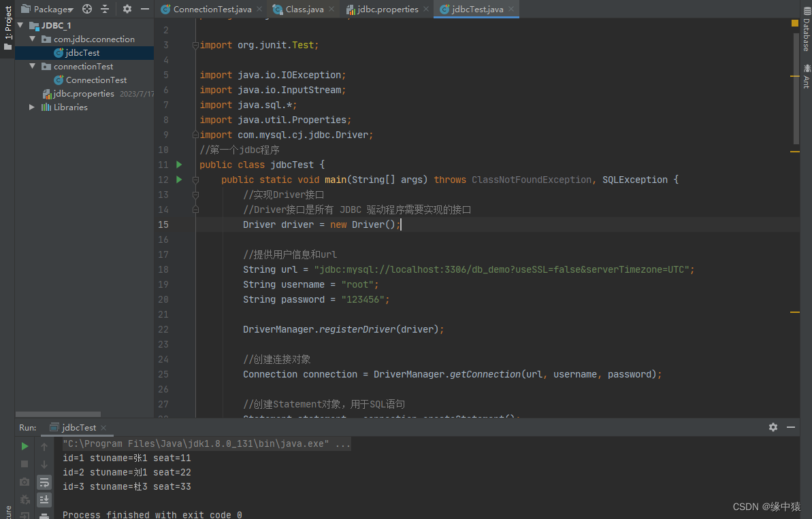Click the project tree horizontal scrollbar
The image size is (812, 519).
(x=58, y=414)
